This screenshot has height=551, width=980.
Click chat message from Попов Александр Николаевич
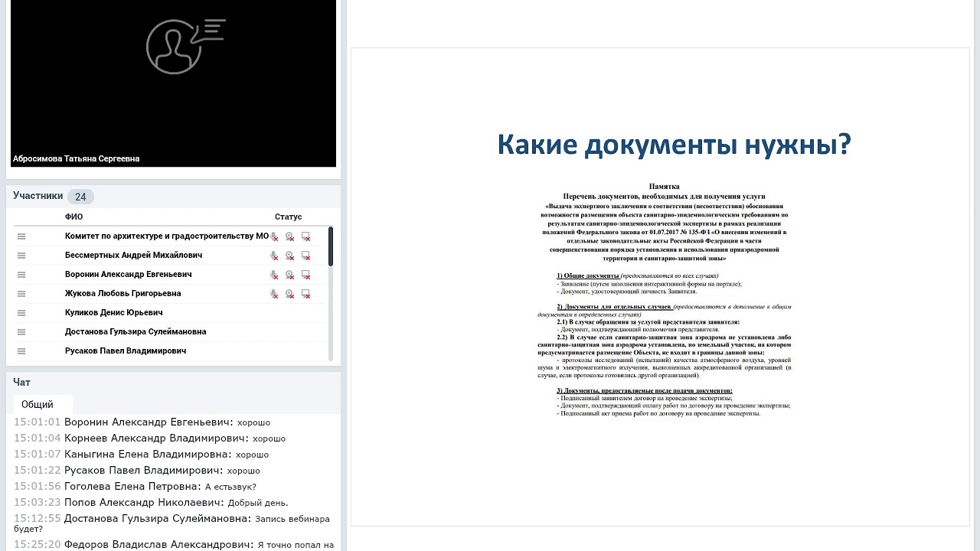coord(151,503)
